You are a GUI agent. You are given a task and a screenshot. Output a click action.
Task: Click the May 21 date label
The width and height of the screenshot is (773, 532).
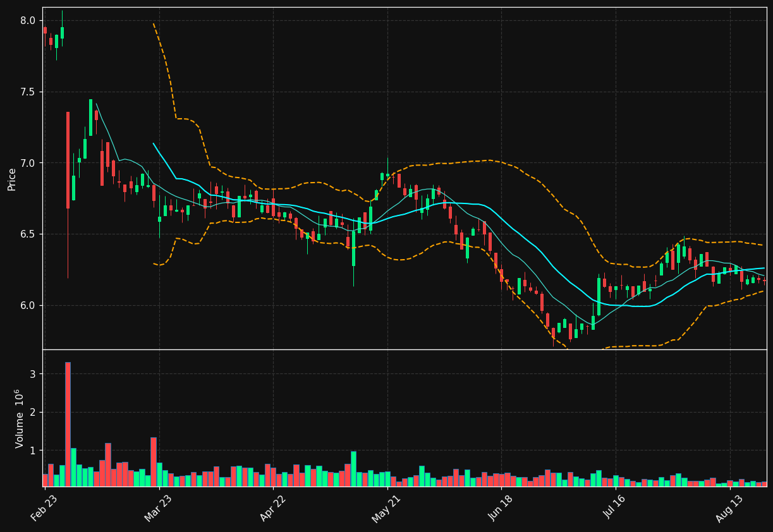(x=386, y=507)
